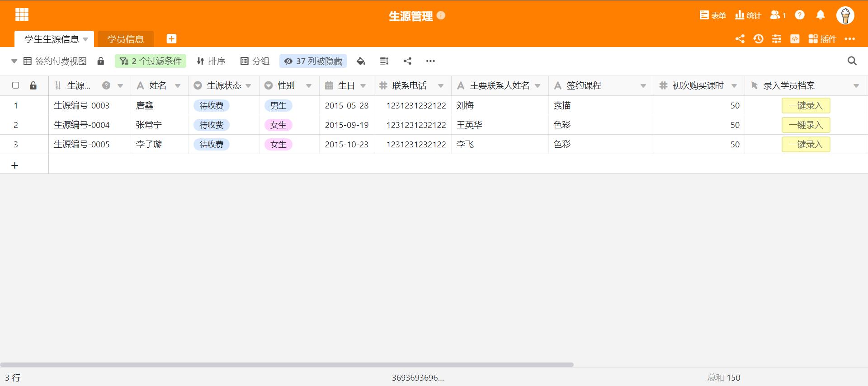The width and height of the screenshot is (868, 386).
Task: Open the 表单 form feature
Action: coord(712,15)
